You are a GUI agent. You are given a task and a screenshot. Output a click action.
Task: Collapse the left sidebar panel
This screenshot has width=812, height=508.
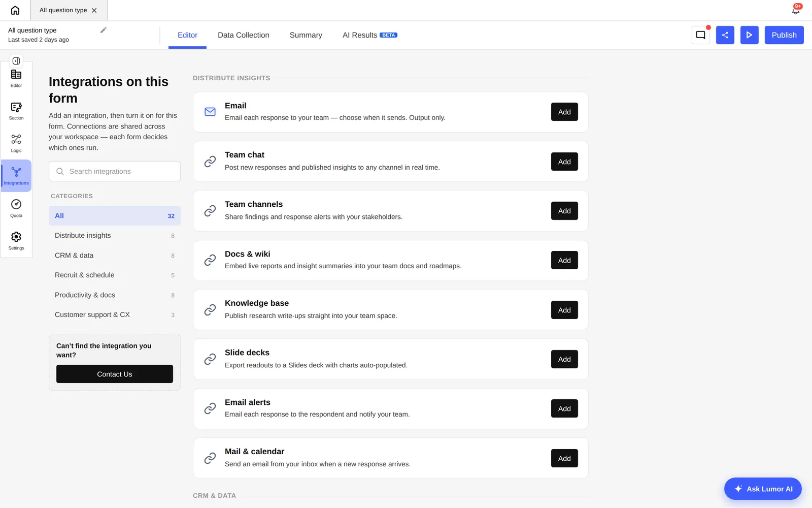(x=16, y=61)
